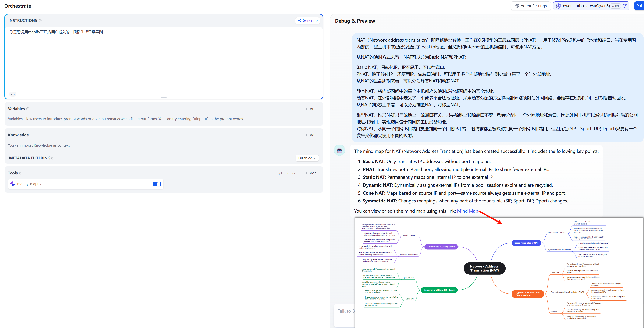Open the Mind Map link

(467, 211)
